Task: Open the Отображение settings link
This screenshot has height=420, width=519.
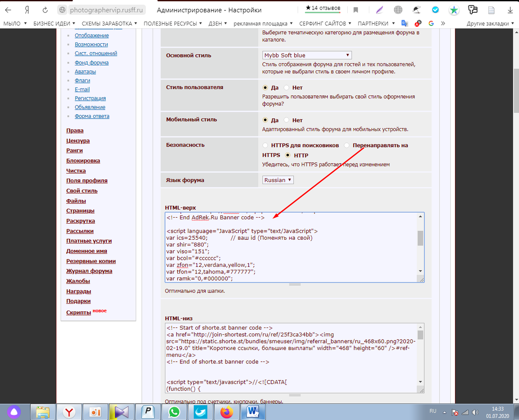Action: (x=92, y=35)
